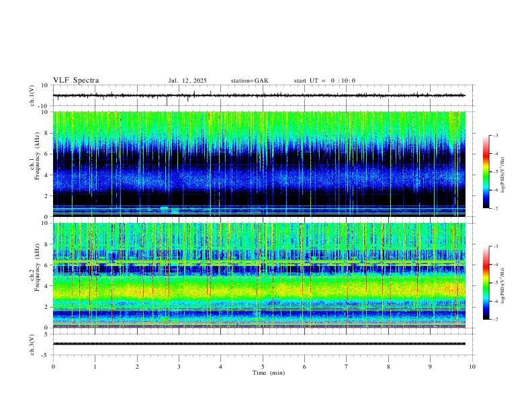Click the "10" tick on the time axis
The image size is (532, 411).
(472, 367)
